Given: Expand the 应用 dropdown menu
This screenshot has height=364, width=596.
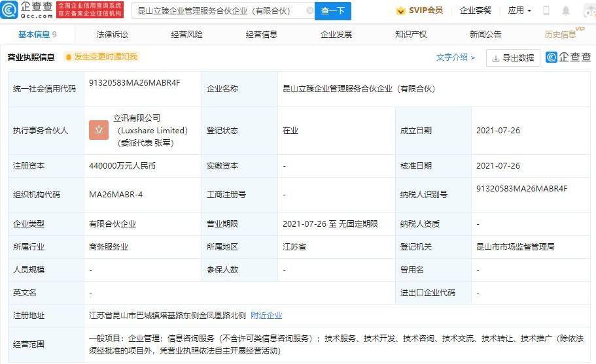Looking at the screenshot, I should (519, 10).
